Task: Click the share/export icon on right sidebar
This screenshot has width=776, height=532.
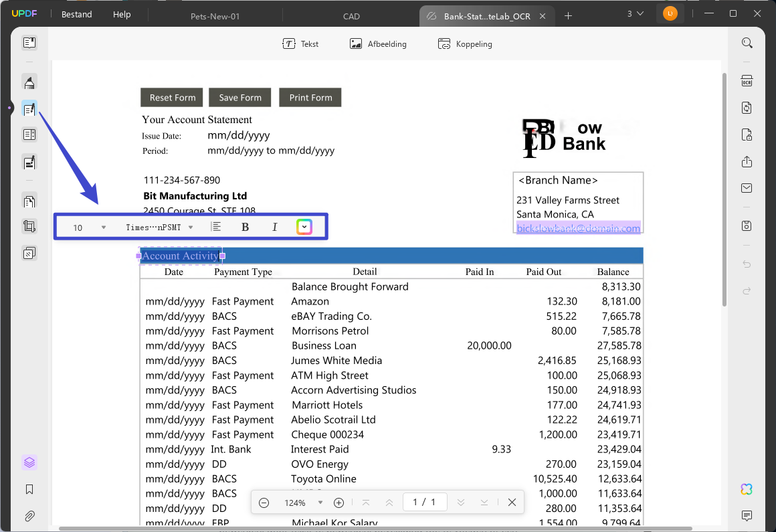Action: click(747, 162)
